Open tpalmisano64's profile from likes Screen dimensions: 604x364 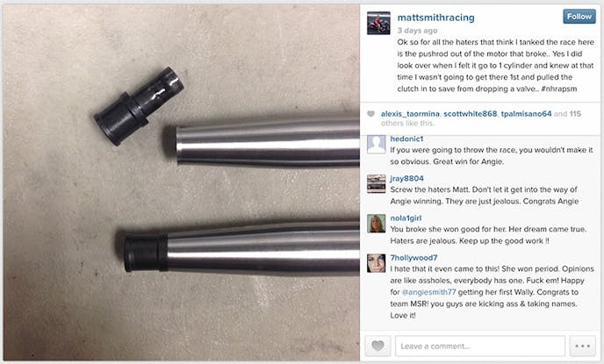pyautogui.click(x=526, y=113)
